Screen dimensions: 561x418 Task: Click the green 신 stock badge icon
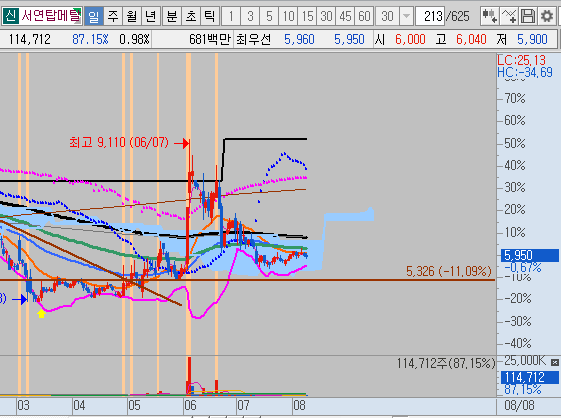pos(10,16)
